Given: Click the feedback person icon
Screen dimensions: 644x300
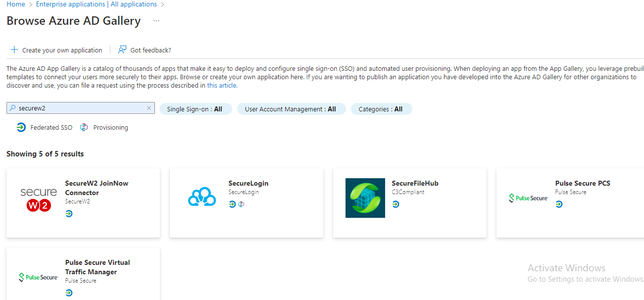Looking at the screenshot, I should click(122, 50).
